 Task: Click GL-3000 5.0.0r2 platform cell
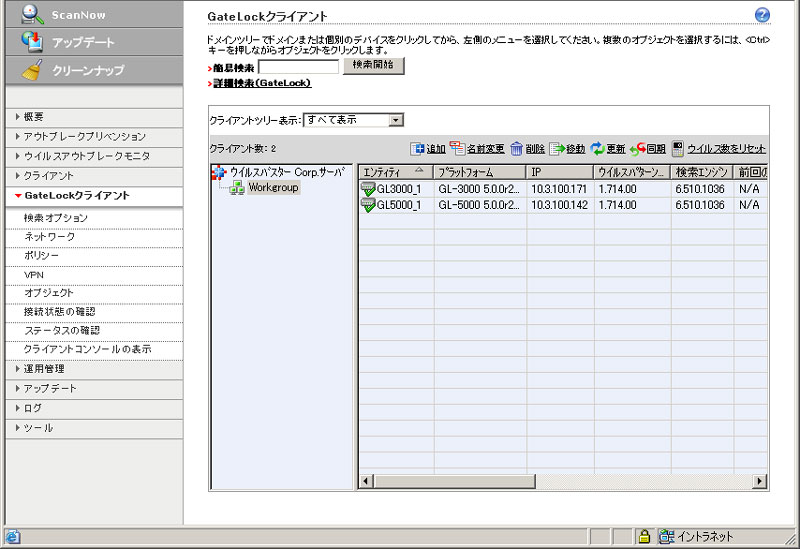coord(480,189)
